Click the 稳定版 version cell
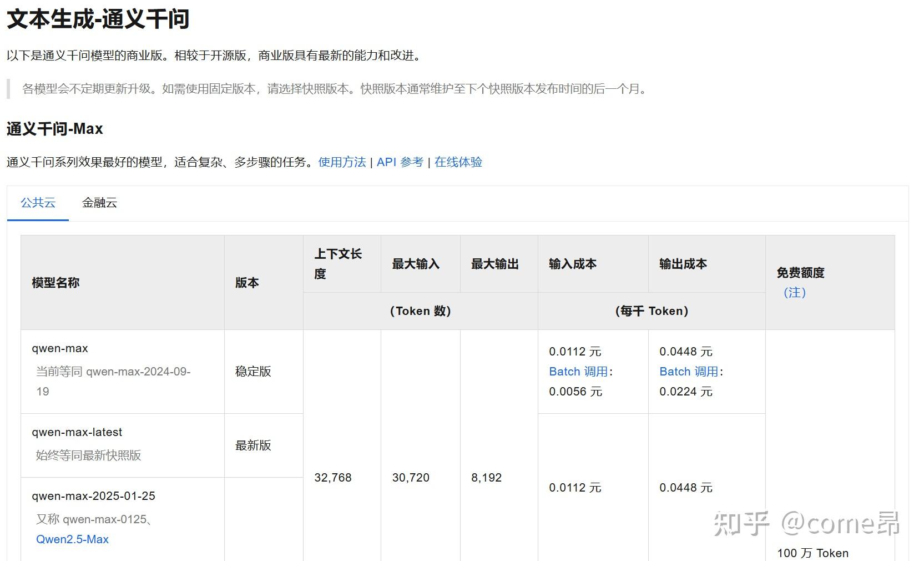 253,372
